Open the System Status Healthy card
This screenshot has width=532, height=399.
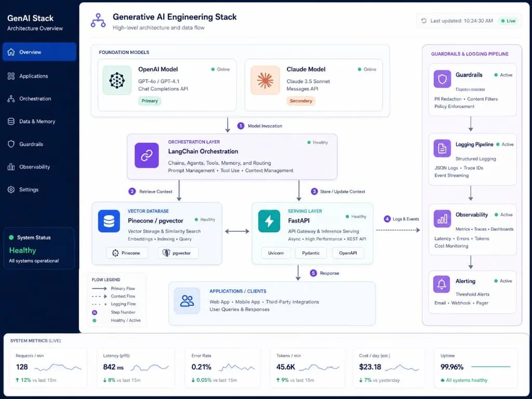click(39, 248)
